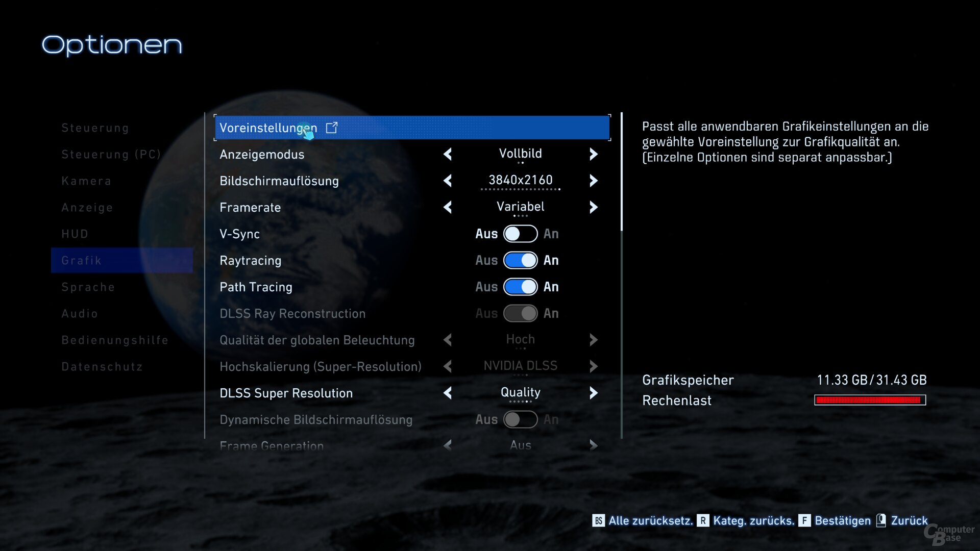Click the left arrow for DLSS Super Resolution

click(448, 393)
